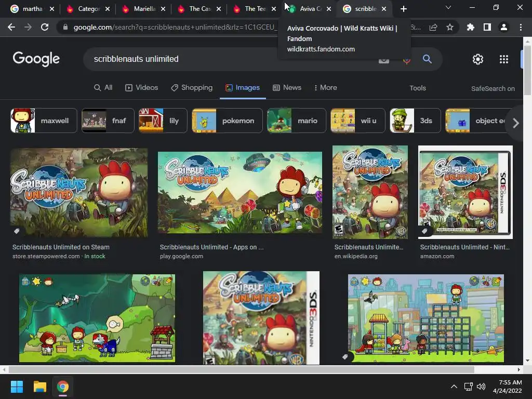Screen dimensions: 532x399
Task: Submit search with magnifier icon
Action: [427, 59]
